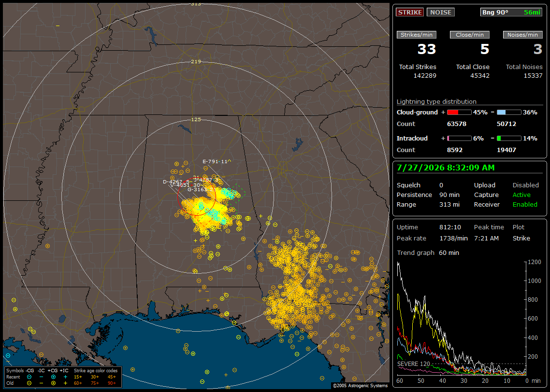This screenshot has width=550, height=392.
Task: Click the recent +IC cyan plus symbol
Action: coord(65,377)
